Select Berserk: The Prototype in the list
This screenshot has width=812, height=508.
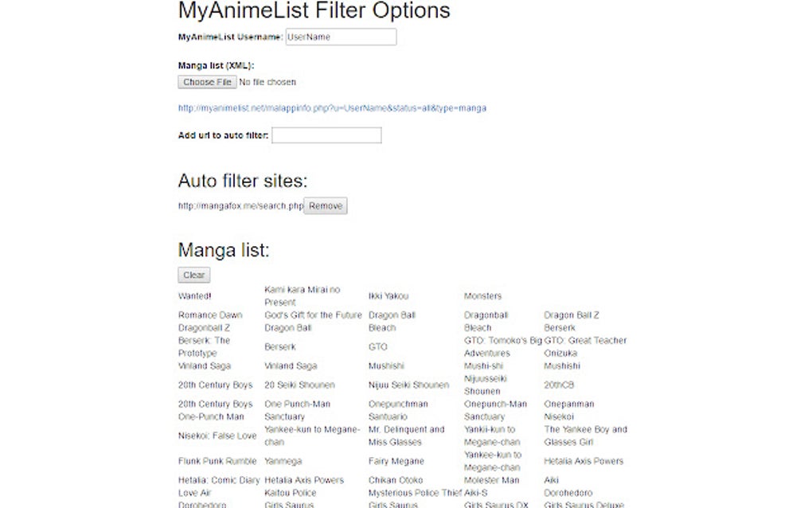click(x=201, y=346)
